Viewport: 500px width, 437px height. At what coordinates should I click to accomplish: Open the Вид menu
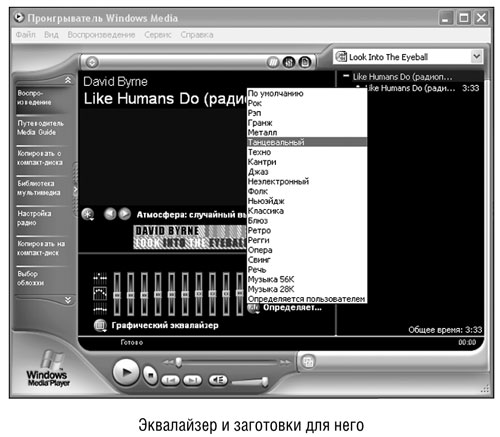51,35
